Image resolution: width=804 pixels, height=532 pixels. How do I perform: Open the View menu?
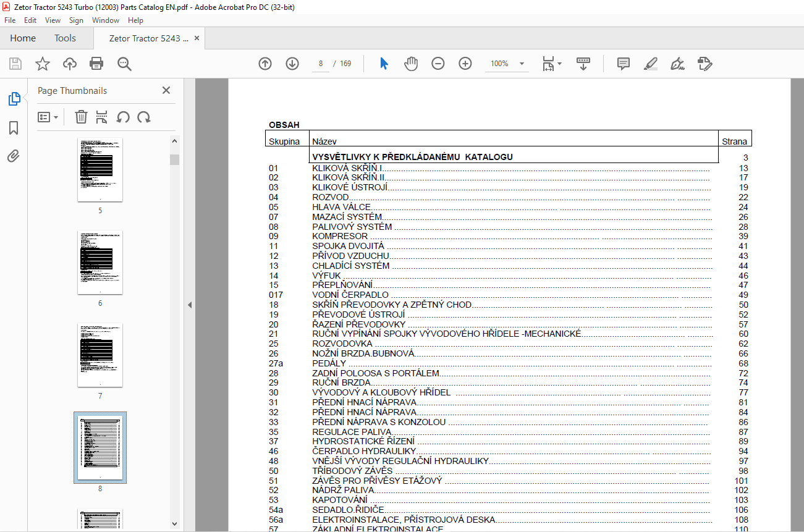coord(53,20)
